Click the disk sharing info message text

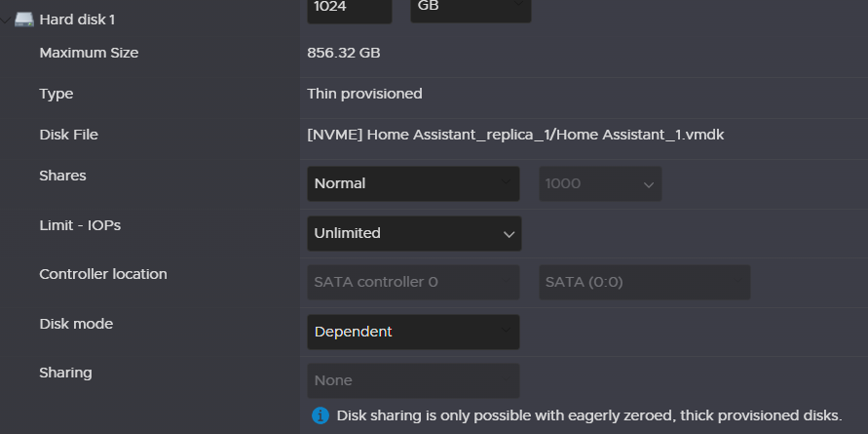589,415
